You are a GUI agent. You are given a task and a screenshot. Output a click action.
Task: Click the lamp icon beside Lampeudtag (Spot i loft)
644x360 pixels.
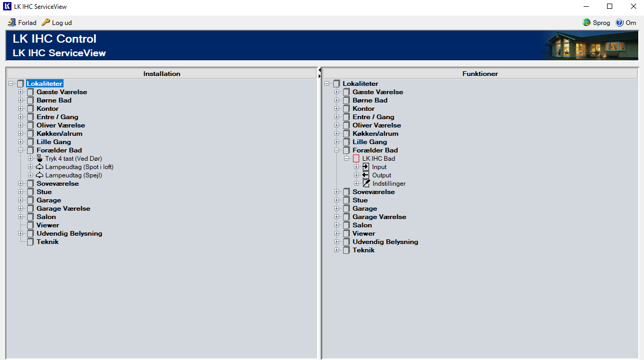tap(40, 167)
